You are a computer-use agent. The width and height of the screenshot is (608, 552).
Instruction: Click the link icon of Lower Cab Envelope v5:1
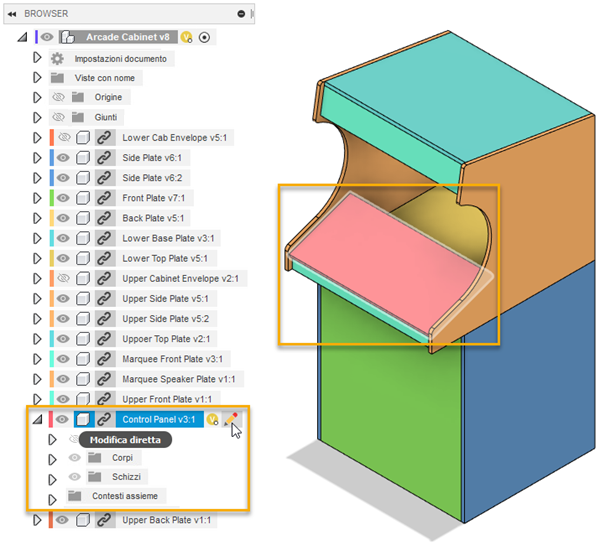pos(105,138)
